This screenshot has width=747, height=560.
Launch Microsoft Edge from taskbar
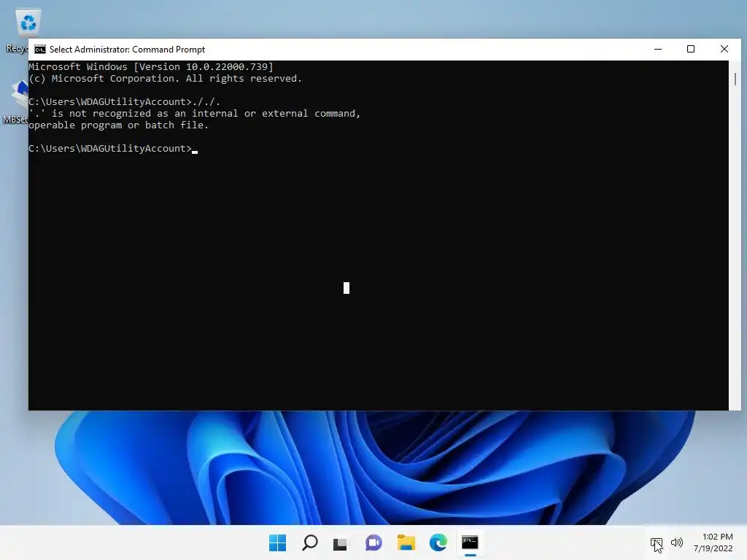coord(438,542)
